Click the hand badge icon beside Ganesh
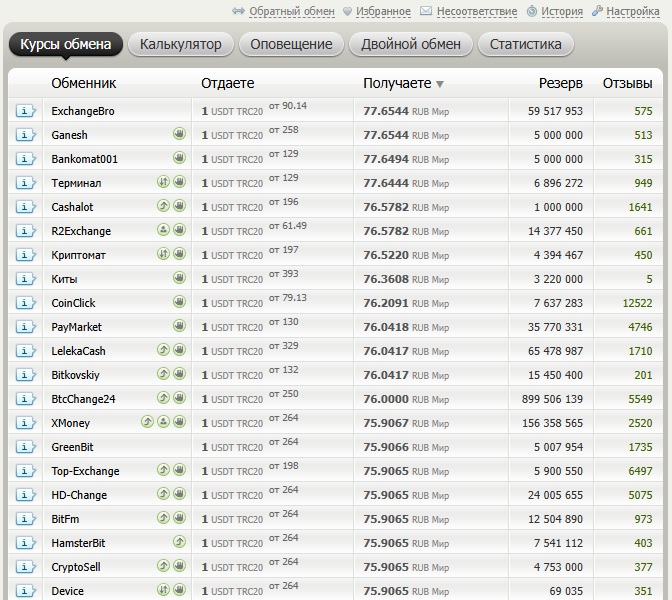672x600 pixels. [x=180, y=134]
